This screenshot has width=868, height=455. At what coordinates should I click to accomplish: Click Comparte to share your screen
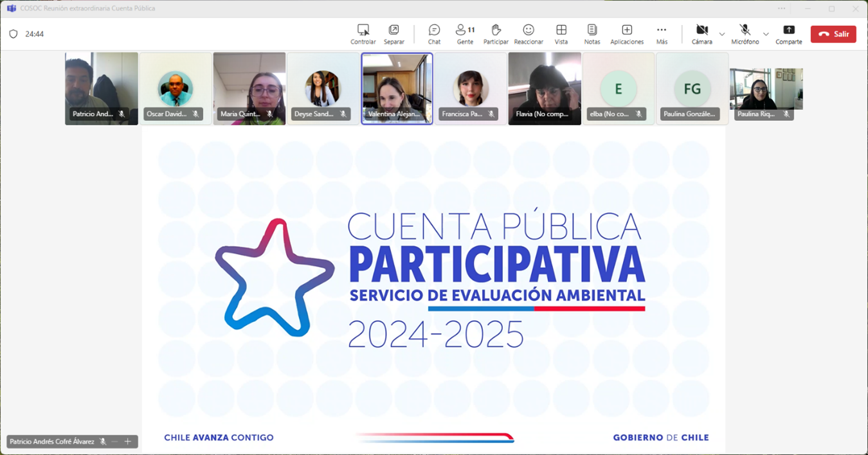tap(788, 34)
